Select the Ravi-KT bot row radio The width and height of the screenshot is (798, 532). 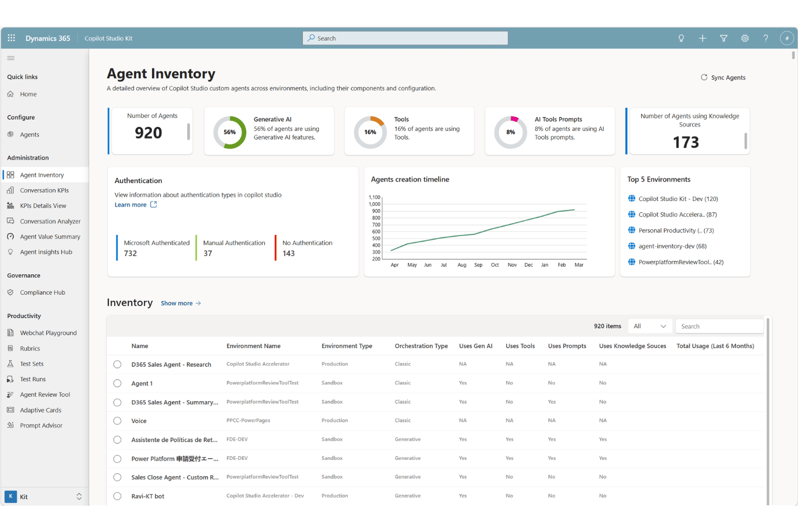point(117,496)
